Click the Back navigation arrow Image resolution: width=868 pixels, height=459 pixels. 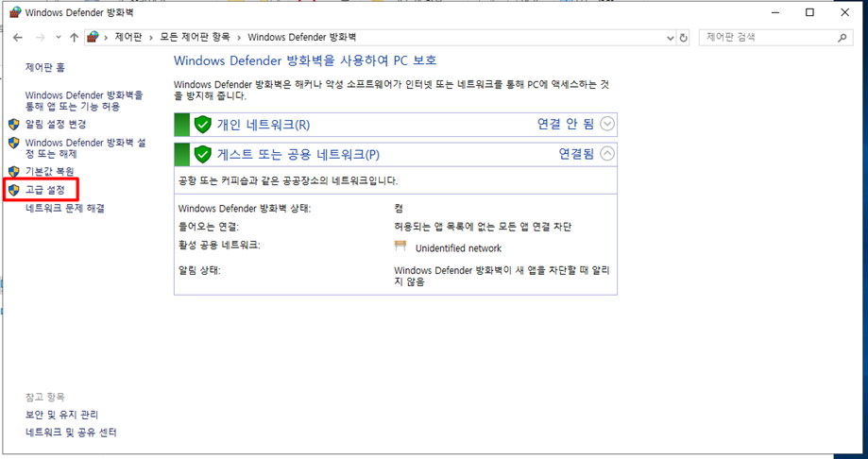pos(18,38)
